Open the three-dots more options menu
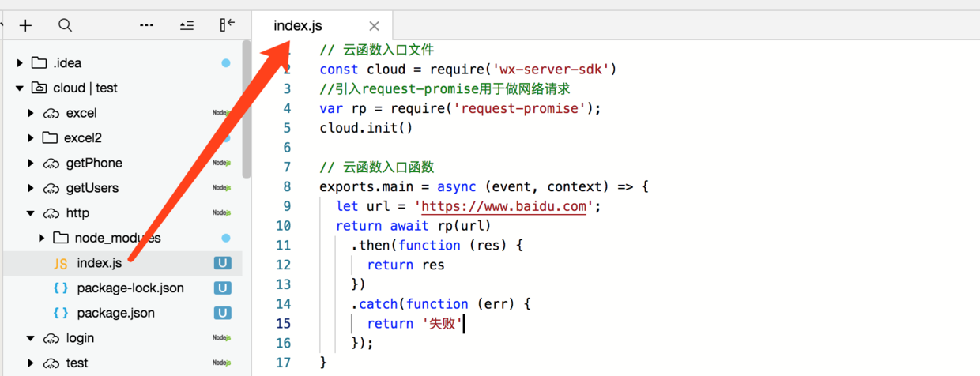Screen dimensions: 980x376 point(146,25)
